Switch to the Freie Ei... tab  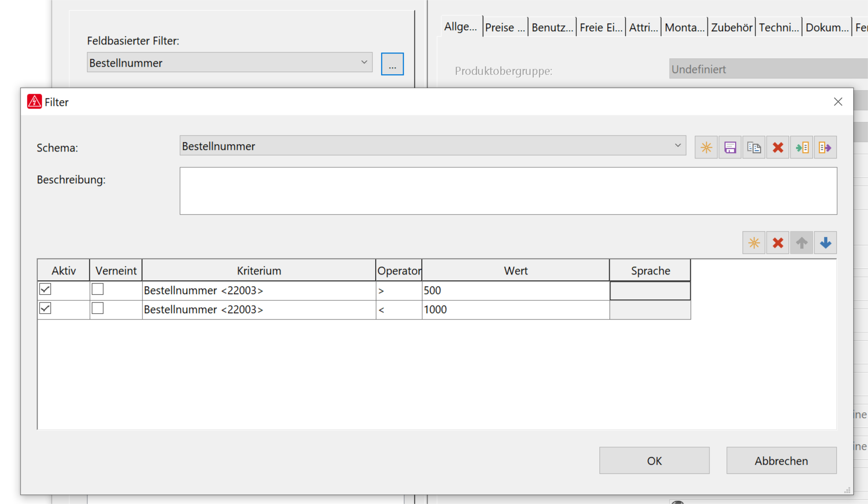(x=601, y=28)
